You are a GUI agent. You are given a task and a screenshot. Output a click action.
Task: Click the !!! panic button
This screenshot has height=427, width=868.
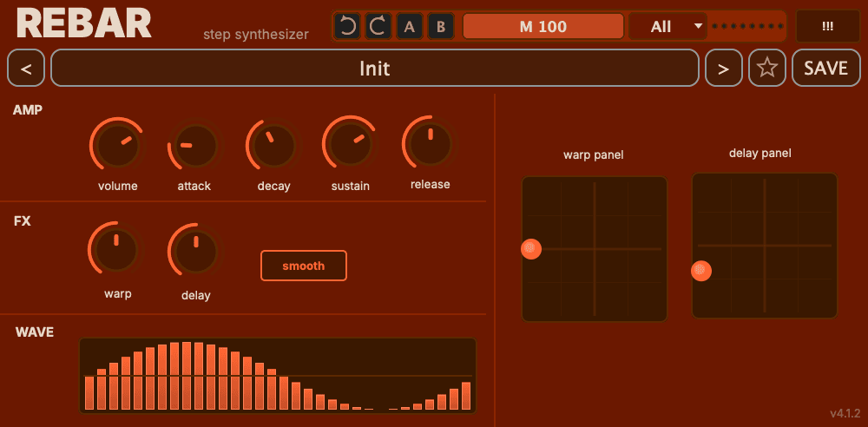point(827,26)
